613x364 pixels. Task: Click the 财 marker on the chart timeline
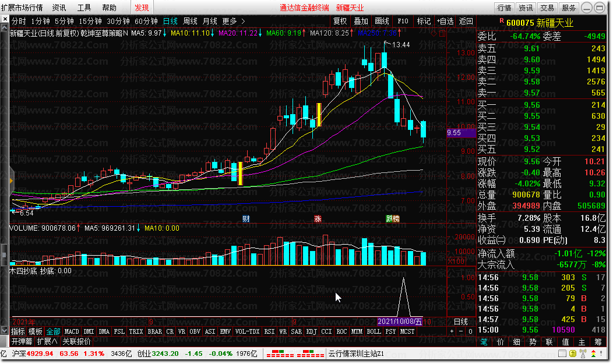click(x=246, y=219)
